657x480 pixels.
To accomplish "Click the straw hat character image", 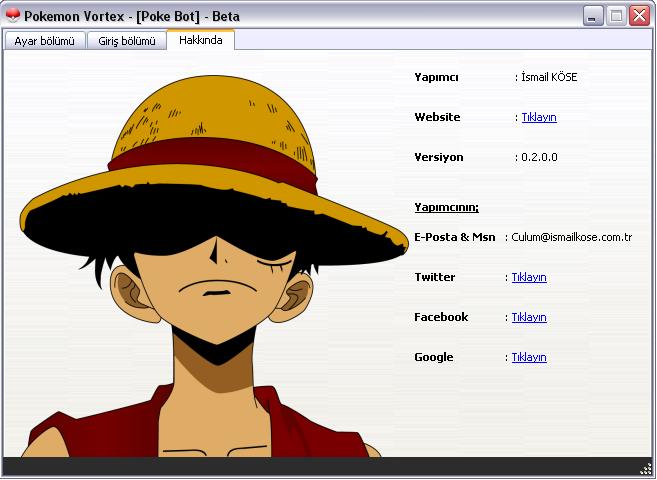I will click(x=214, y=266).
